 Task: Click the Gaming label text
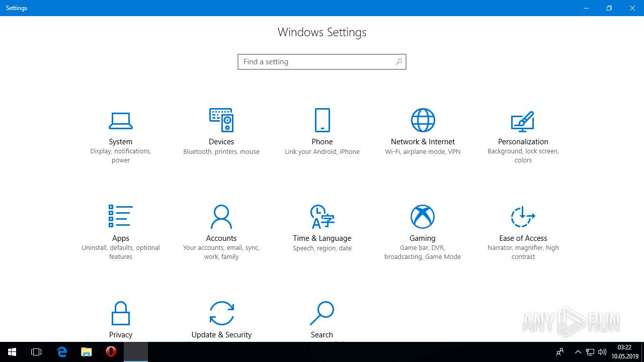423,238
